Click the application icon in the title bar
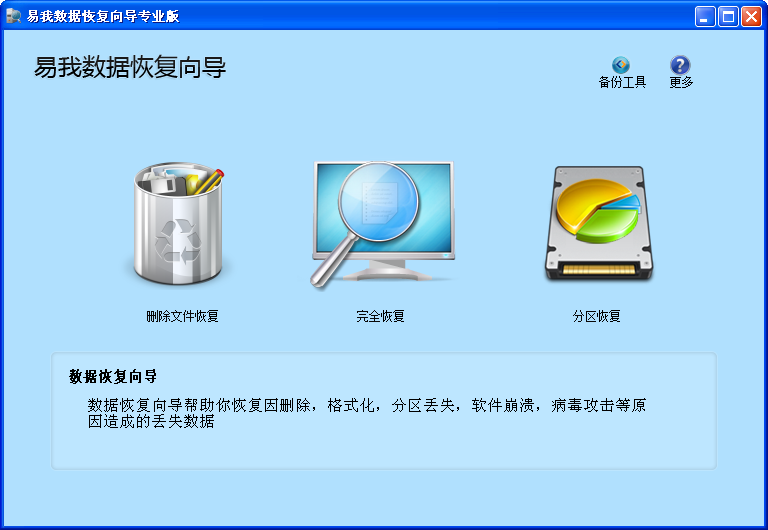 [13, 16]
